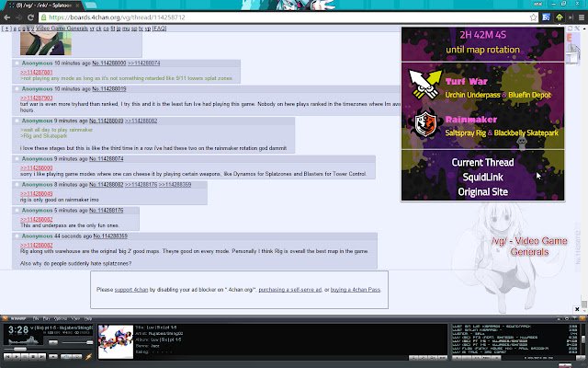588x368 pixels.
Task: Open Winamp File menu
Action: [36, 318]
